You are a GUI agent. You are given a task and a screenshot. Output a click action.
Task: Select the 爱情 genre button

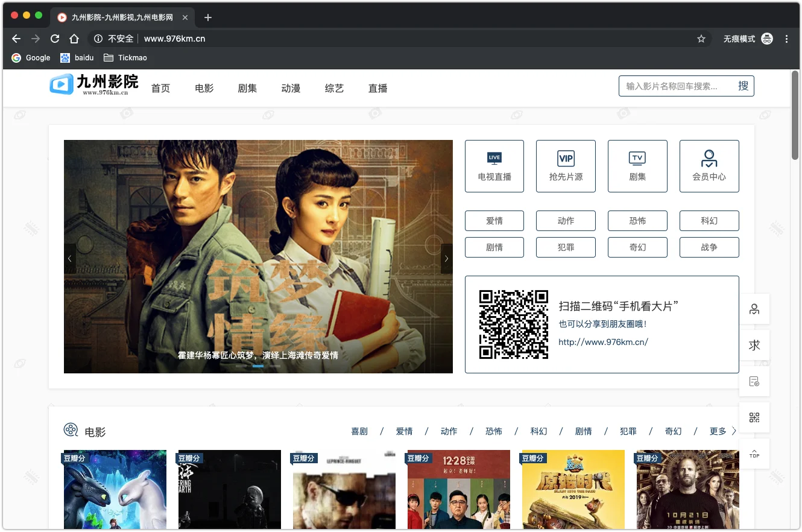(494, 221)
